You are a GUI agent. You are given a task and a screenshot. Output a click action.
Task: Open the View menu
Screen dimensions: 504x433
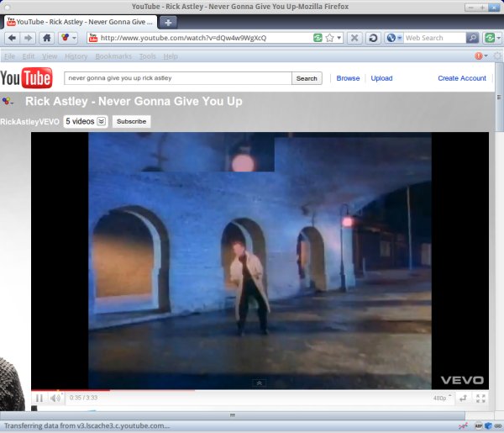(x=50, y=56)
